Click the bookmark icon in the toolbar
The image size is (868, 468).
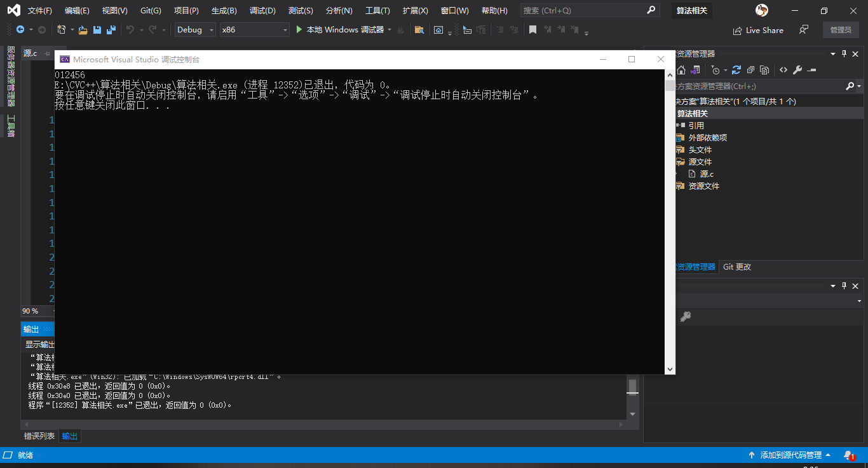click(532, 30)
